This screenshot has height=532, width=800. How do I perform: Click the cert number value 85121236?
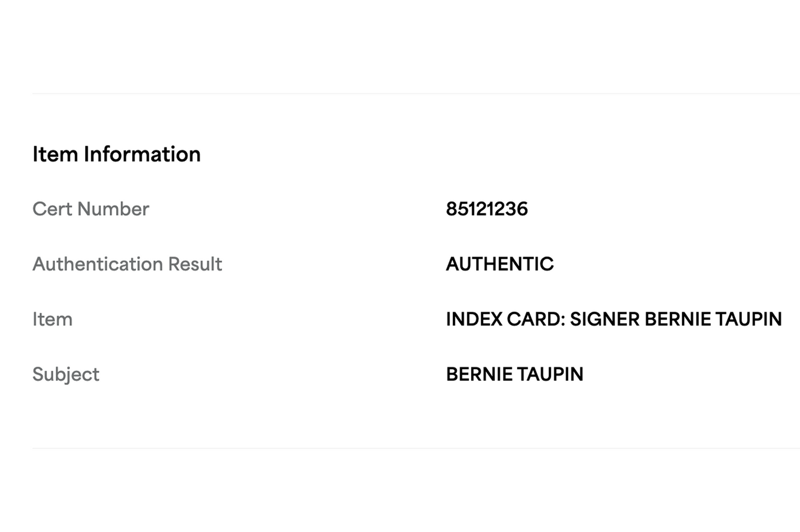coord(487,209)
